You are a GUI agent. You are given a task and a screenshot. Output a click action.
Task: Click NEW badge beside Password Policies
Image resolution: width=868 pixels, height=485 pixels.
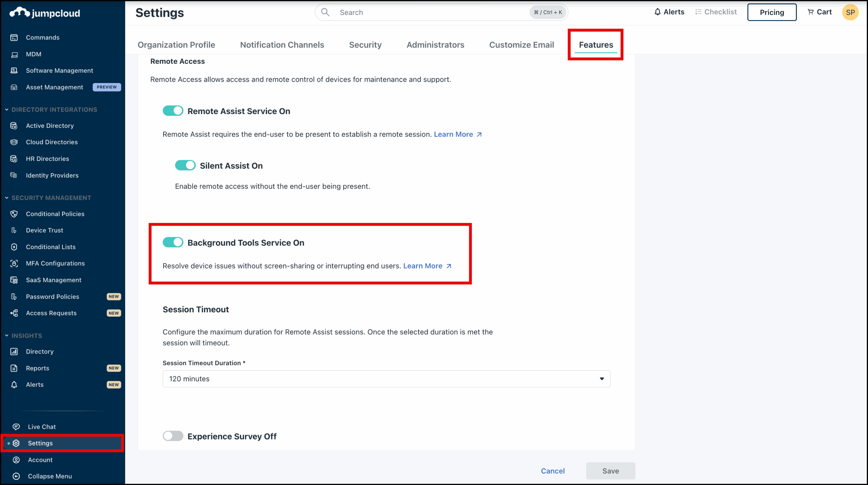coord(114,297)
